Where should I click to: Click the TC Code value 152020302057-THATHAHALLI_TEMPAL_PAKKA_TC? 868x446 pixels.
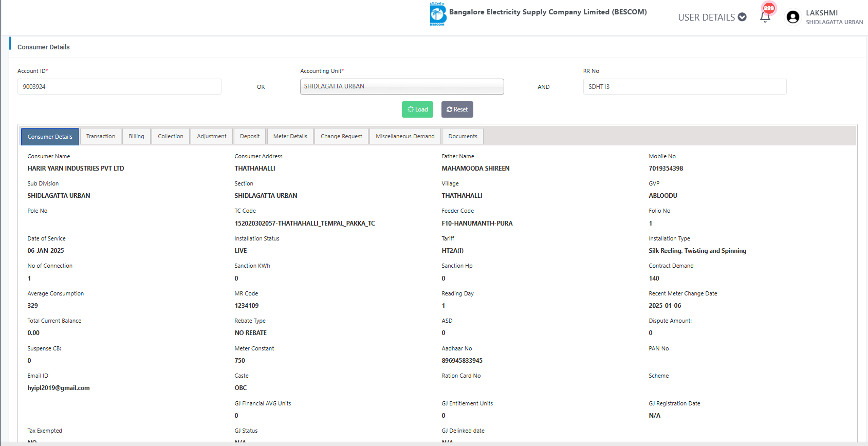(x=305, y=224)
